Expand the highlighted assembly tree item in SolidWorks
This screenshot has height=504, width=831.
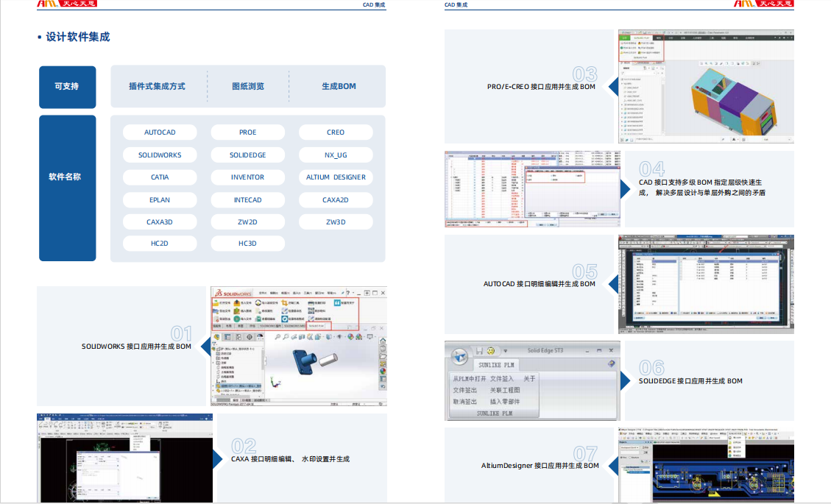coord(214,385)
